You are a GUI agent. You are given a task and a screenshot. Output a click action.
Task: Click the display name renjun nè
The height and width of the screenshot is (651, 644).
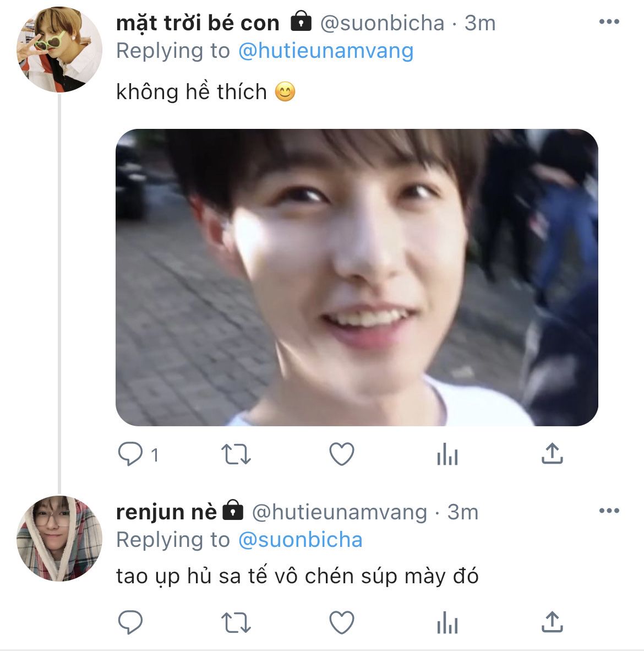click(x=166, y=512)
